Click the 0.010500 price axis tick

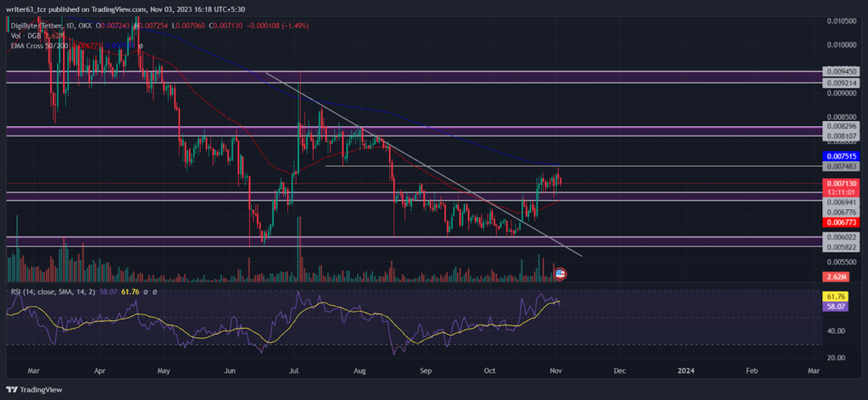[x=841, y=20]
